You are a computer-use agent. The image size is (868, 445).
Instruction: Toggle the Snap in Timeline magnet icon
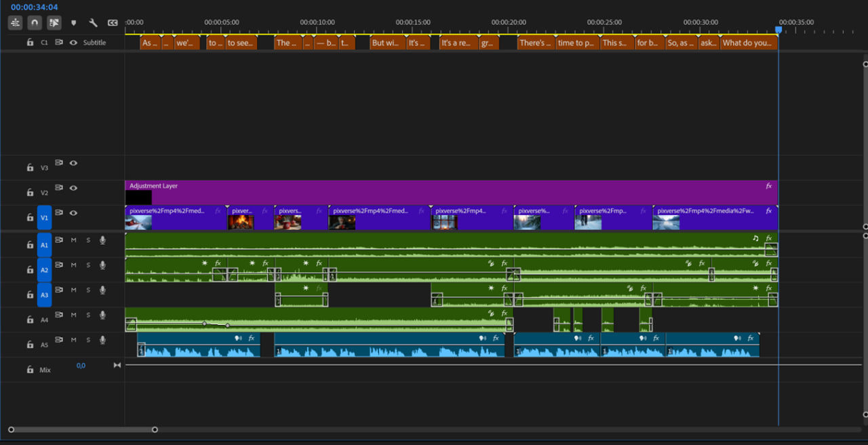(34, 22)
